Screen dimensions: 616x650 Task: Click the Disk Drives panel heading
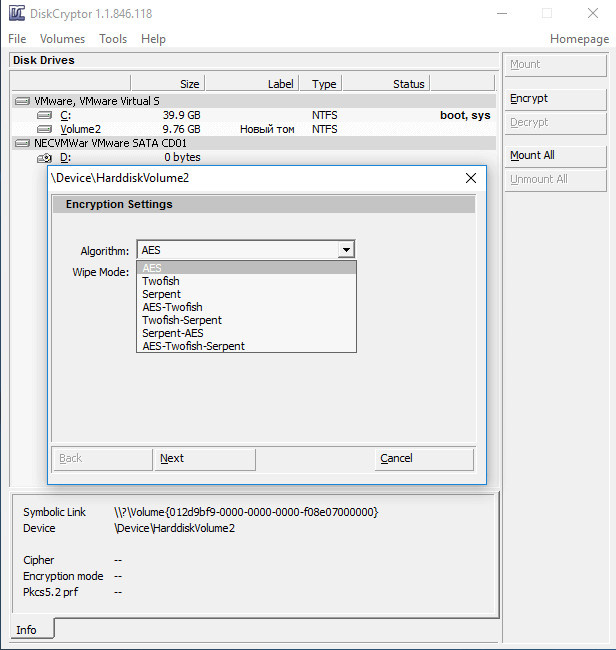point(44,61)
